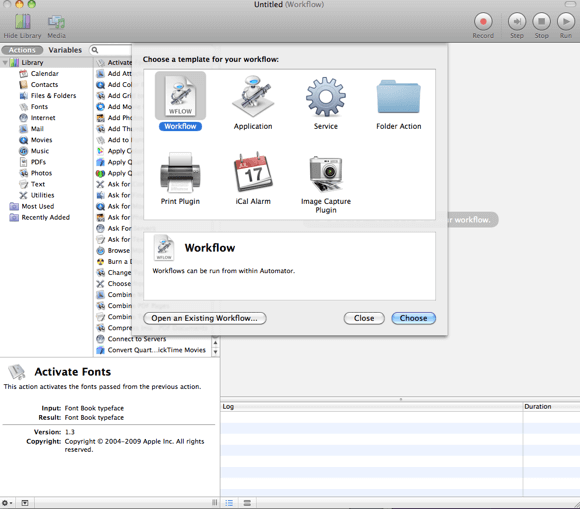
Task: Click actions list scroll down arrow
Action: (215, 352)
